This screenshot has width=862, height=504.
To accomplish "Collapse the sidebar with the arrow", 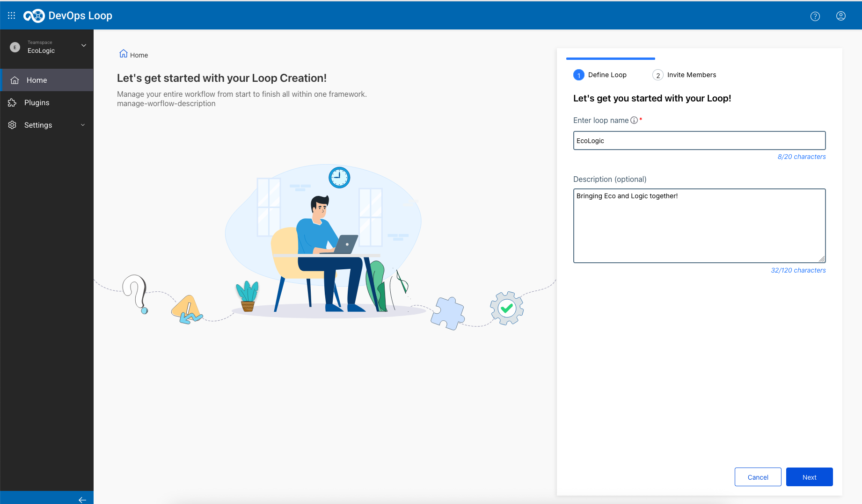I will (x=82, y=500).
